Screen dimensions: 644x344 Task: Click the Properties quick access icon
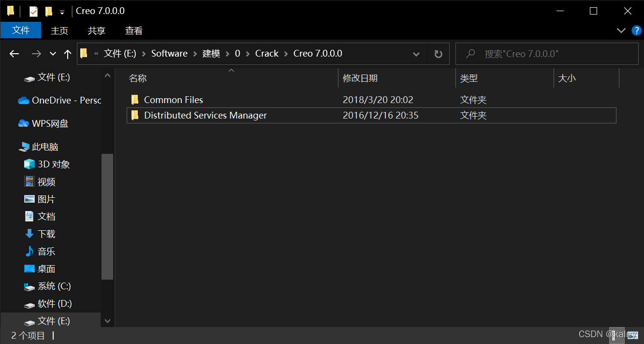pos(33,11)
